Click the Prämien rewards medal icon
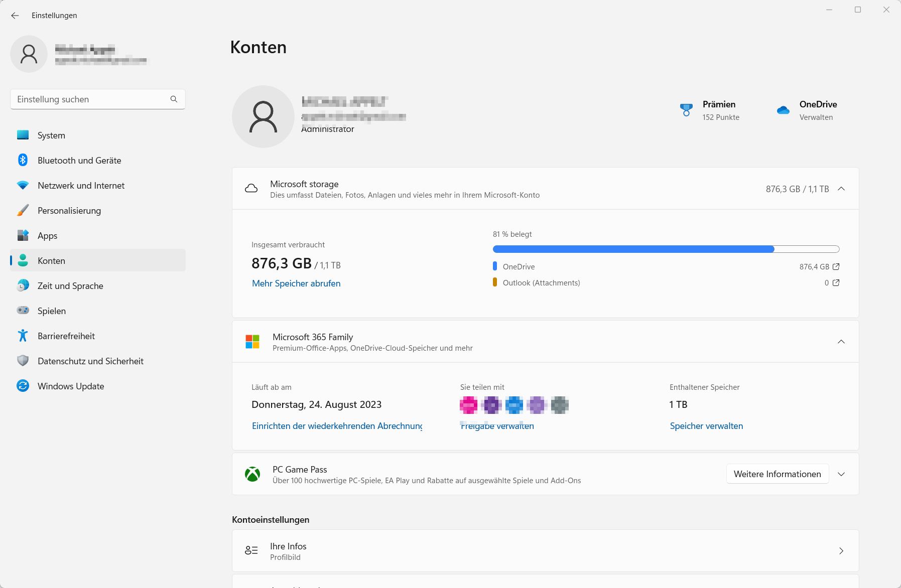 686,110
